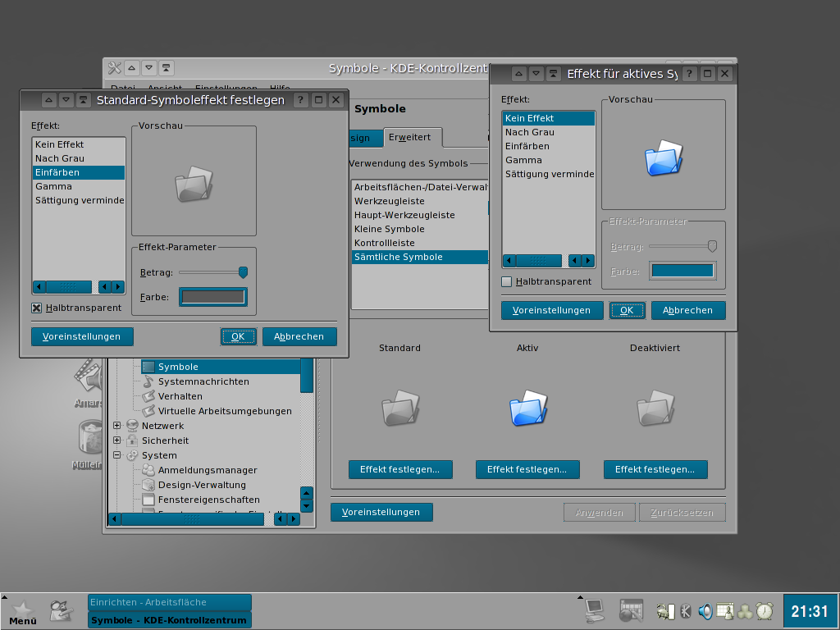The height and width of the screenshot is (630, 840).
Task: Click the tree's vertical scrollbar down arrow
Action: point(307,505)
